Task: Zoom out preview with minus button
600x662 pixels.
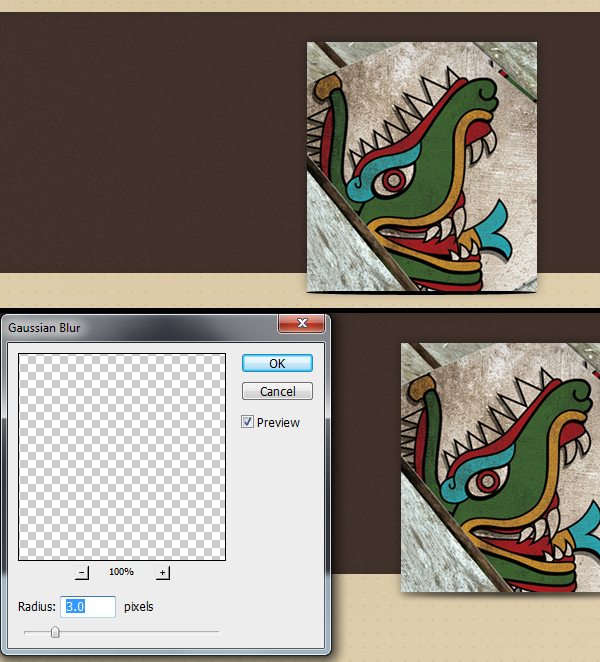Action: pos(82,572)
